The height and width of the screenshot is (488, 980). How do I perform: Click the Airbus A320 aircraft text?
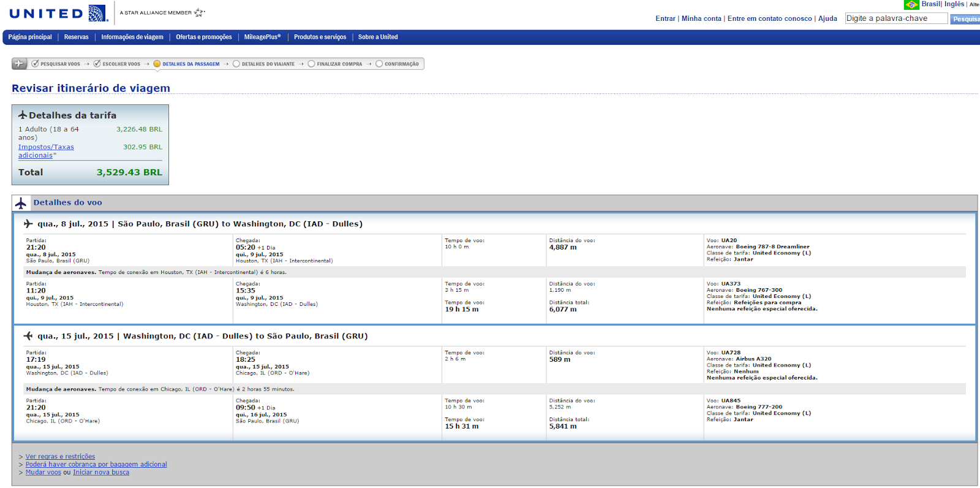point(753,359)
